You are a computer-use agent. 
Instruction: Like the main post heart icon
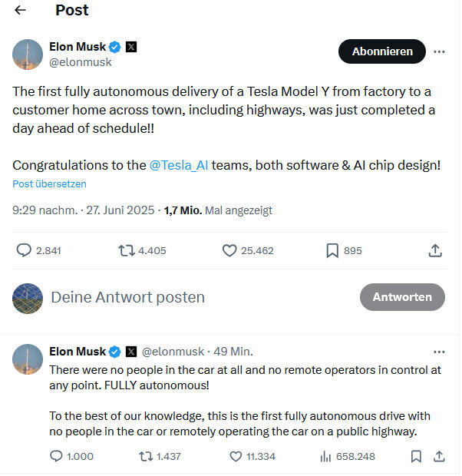(x=229, y=250)
